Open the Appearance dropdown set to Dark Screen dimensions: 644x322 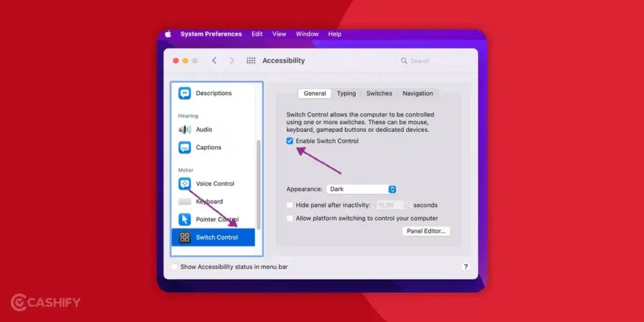click(362, 189)
